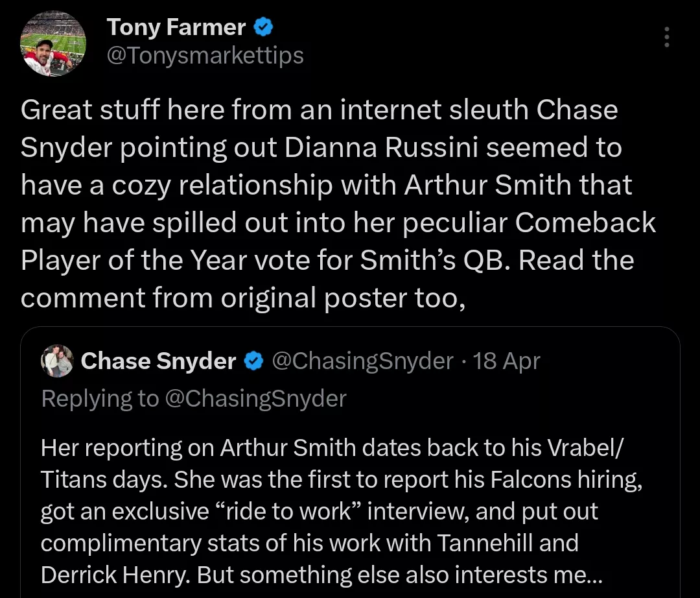This screenshot has width=700, height=598.
Task: Click @ChasingSnyder handle beside Chase Snyder's name
Action: [x=362, y=361]
